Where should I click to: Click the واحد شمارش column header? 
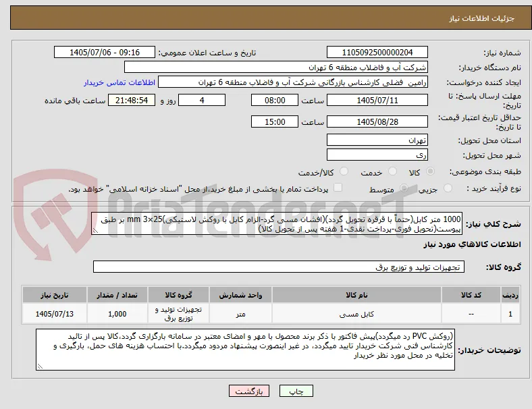click(240, 295)
